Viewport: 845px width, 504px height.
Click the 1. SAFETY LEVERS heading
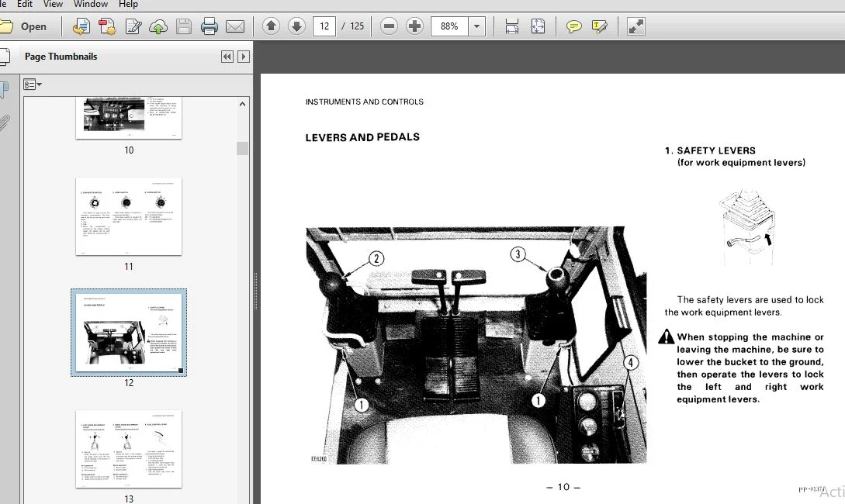click(710, 150)
